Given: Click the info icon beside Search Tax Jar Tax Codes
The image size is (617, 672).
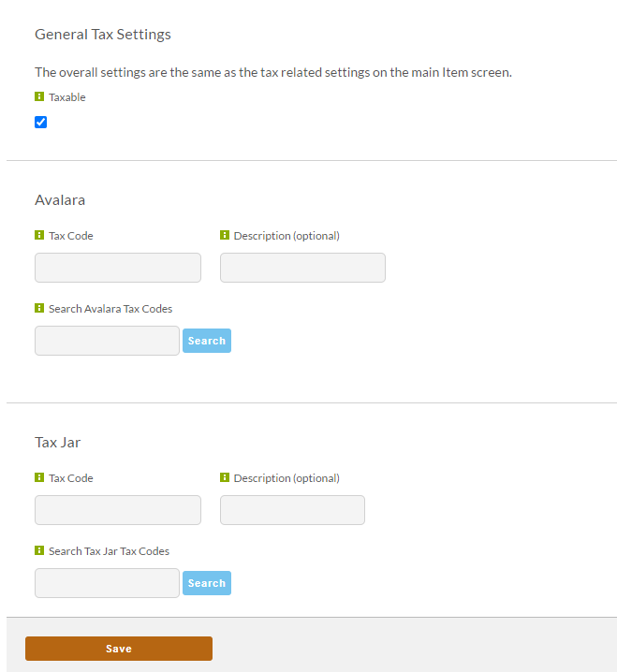Looking at the screenshot, I should pos(39,549).
